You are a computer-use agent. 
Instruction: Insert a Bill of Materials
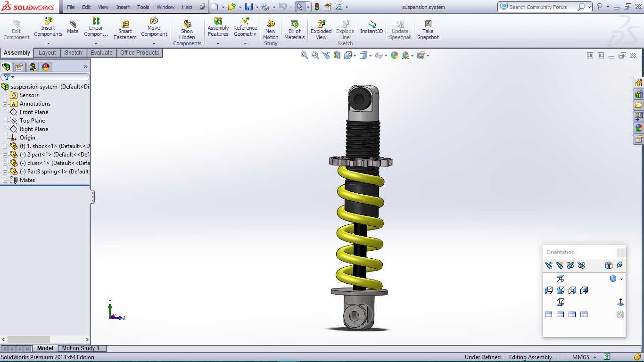tap(295, 30)
